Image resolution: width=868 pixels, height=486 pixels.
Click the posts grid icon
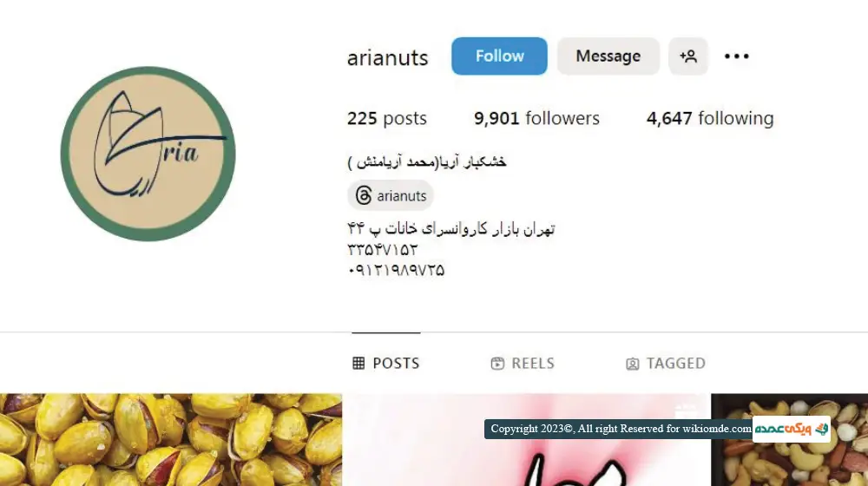(358, 363)
